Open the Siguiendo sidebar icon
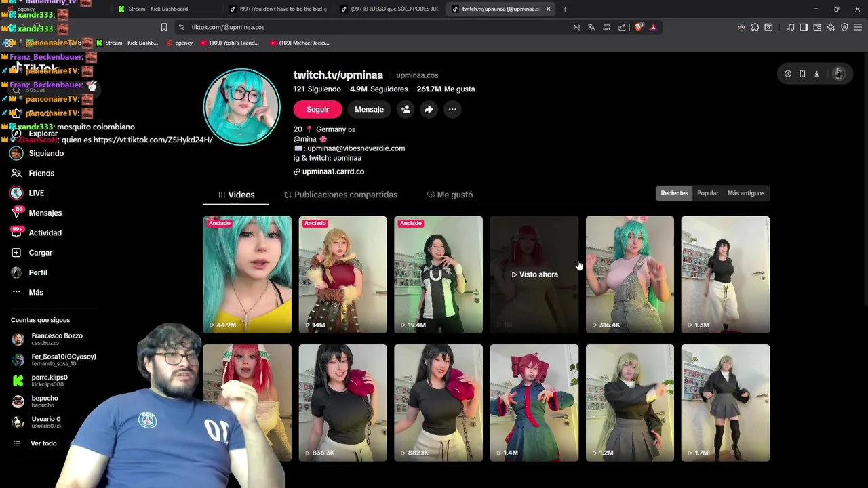This screenshot has height=488, width=868. (x=16, y=153)
